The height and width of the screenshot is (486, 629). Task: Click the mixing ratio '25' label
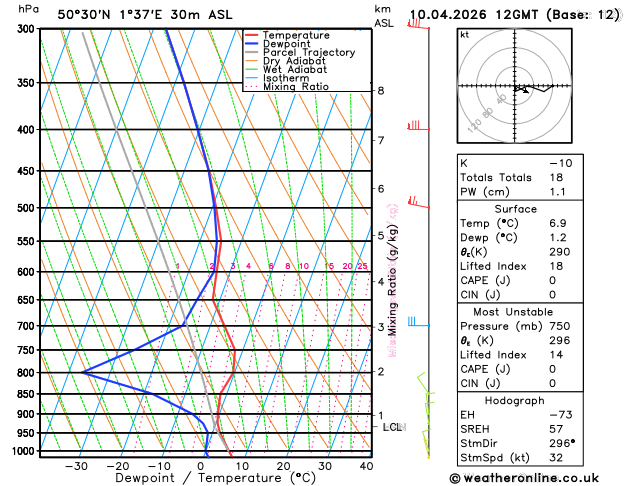click(x=363, y=266)
